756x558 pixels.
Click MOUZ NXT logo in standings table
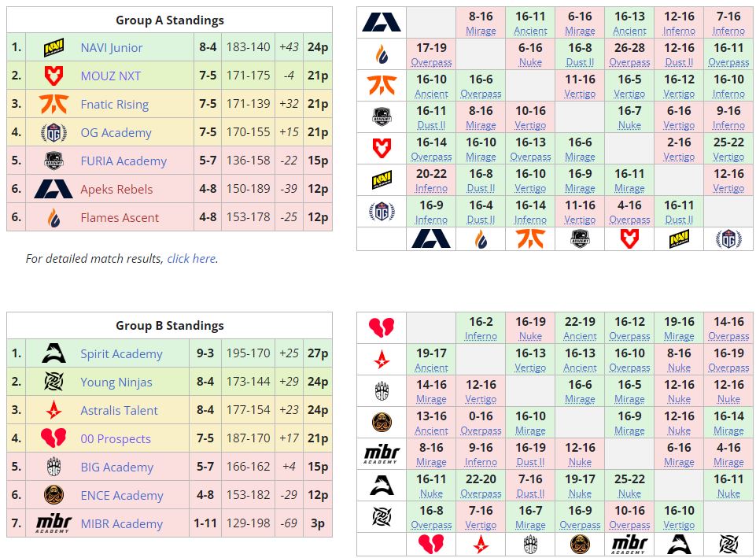53,76
